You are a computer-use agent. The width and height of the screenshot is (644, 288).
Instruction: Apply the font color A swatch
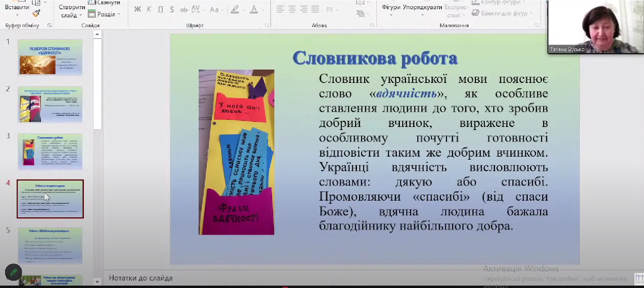(x=254, y=9)
